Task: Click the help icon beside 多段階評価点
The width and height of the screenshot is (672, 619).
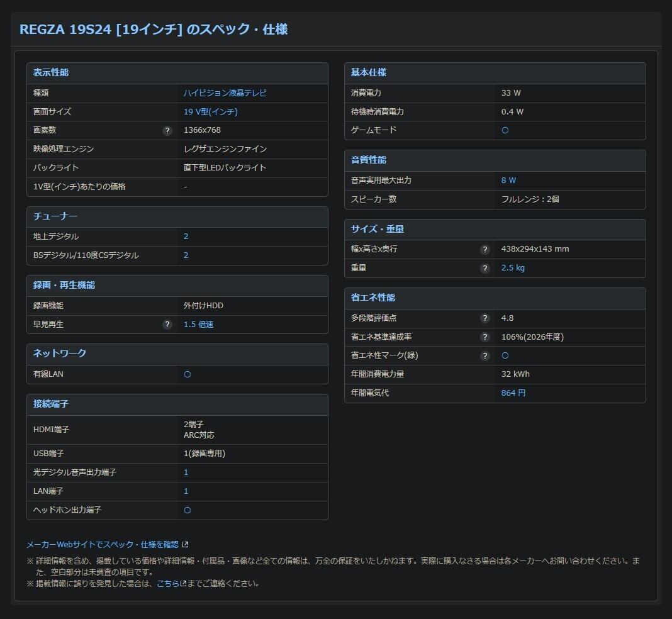Action: point(484,318)
